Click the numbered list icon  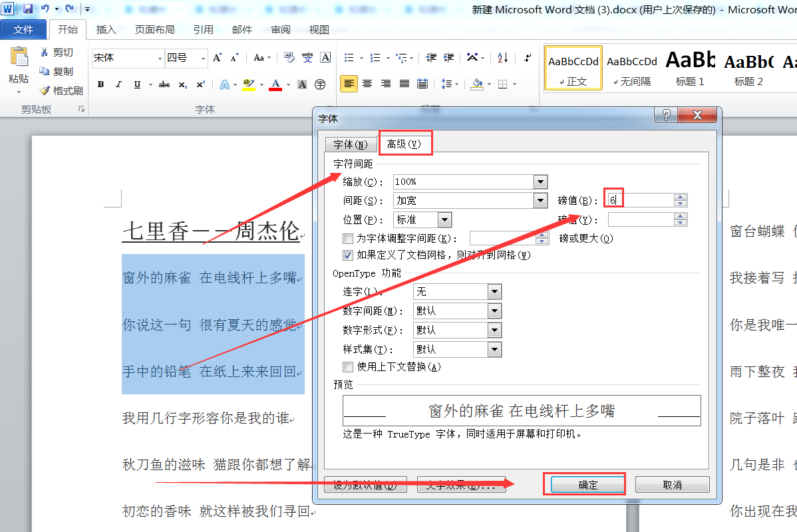click(375, 58)
